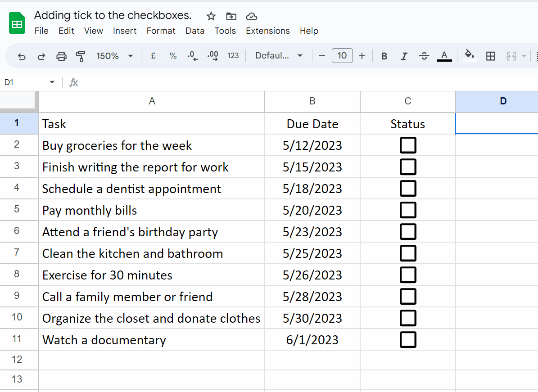
Task: Open the font family dropdown
Action: pos(278,55)
